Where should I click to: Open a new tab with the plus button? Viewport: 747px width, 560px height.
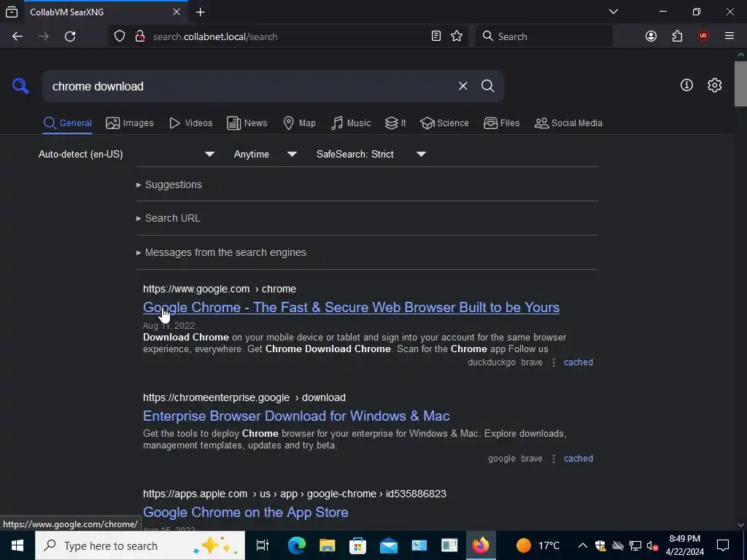(x=201, y=12)
